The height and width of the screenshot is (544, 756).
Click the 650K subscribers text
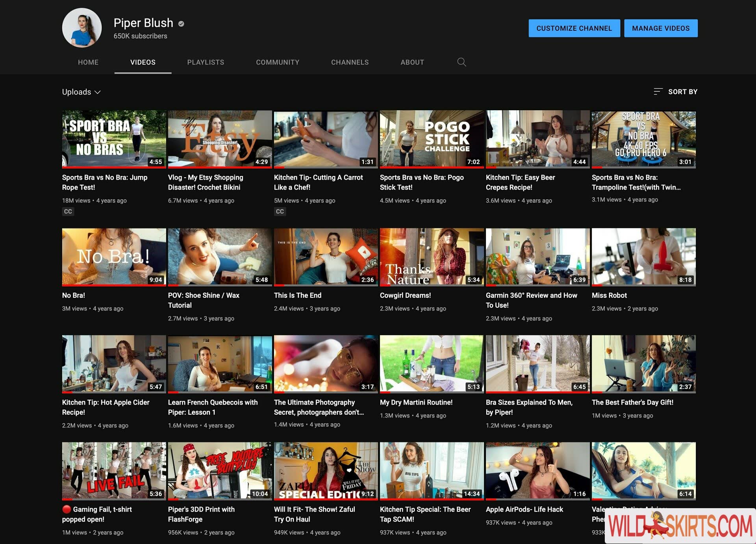pyautogui.click(x=140, y=36)
